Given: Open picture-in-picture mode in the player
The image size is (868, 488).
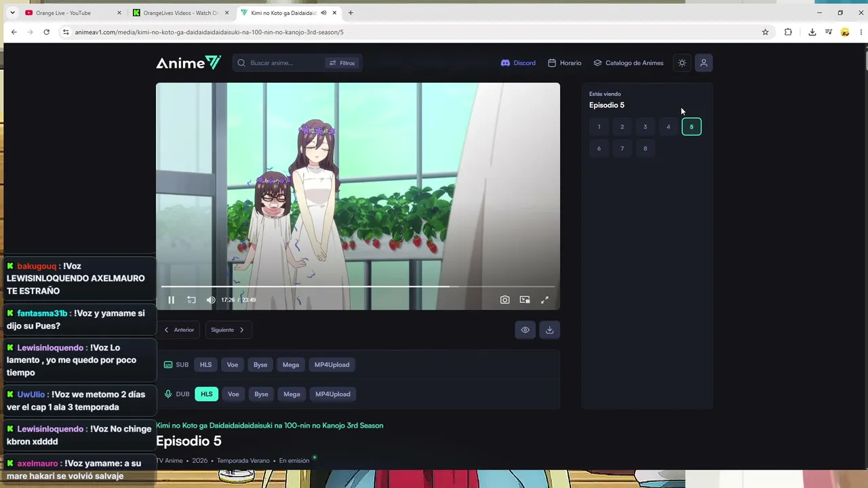Looking at the screenshot, I should [x=525, y=300].
